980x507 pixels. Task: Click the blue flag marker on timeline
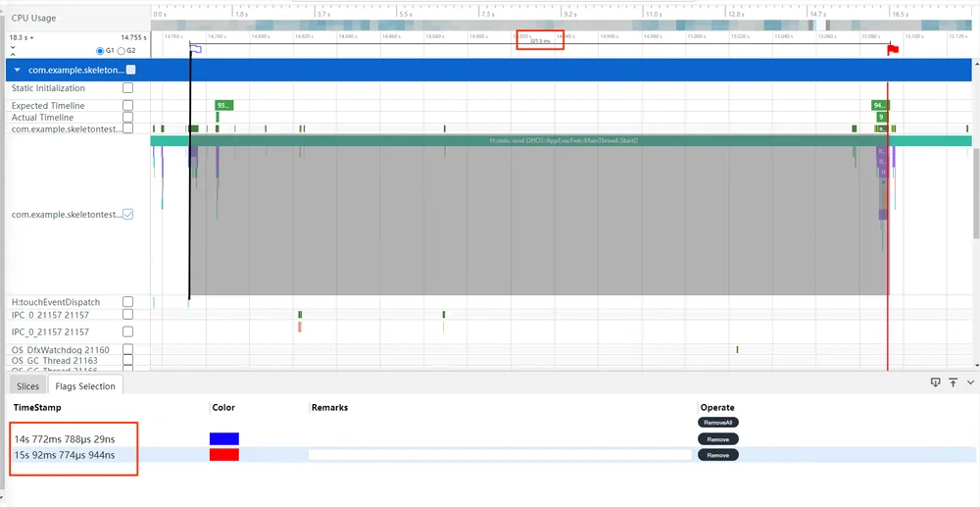coord(196,49)
